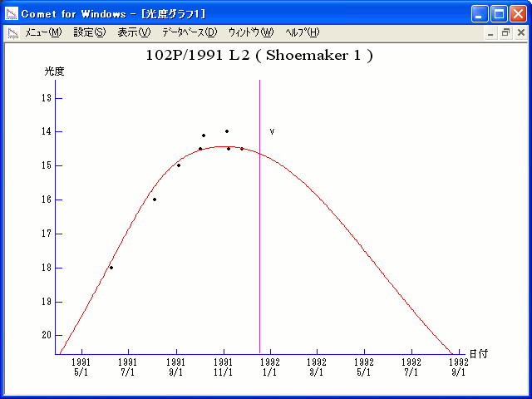Restore down the inner graph child window
The width and height of the screenshot is (532, 399).
(x=505, y=32)
